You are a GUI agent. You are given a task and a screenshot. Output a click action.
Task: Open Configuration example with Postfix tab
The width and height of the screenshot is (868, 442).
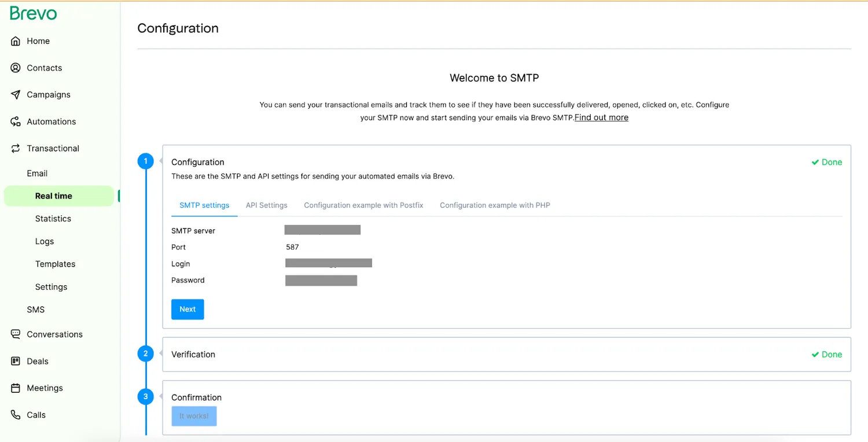tap(364, 205)
